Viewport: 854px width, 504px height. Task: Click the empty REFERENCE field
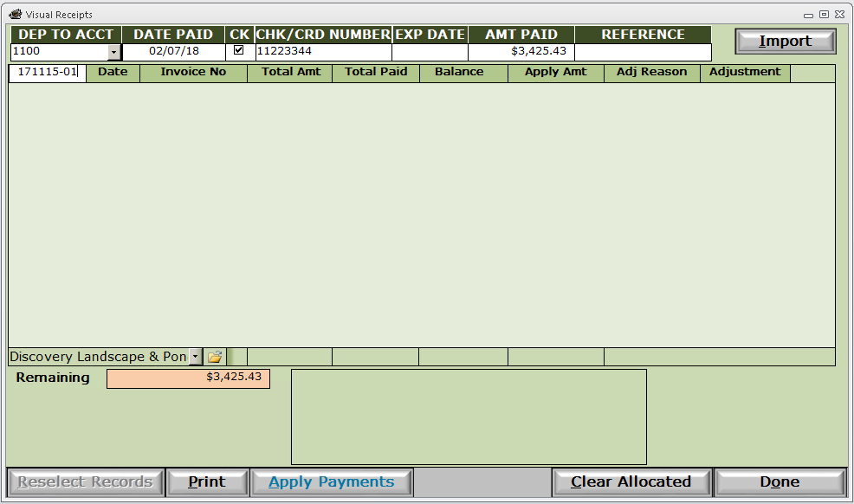(x=644, y=52)
